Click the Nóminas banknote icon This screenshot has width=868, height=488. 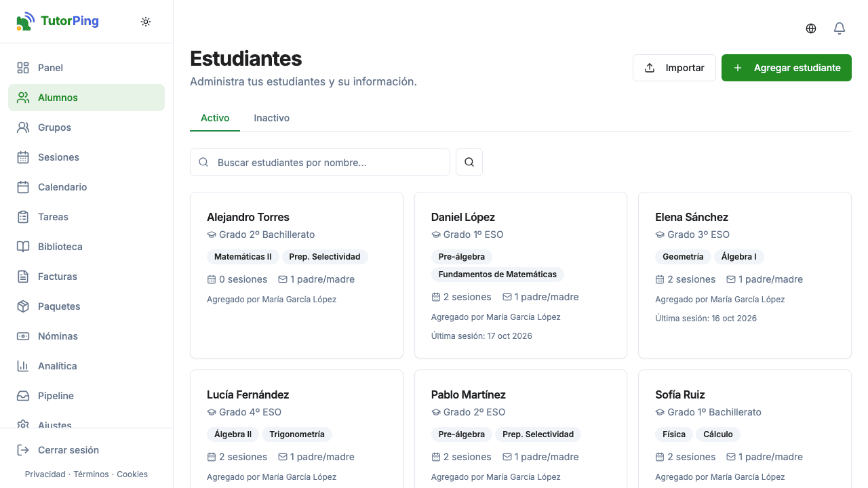(x=23, y=336)
